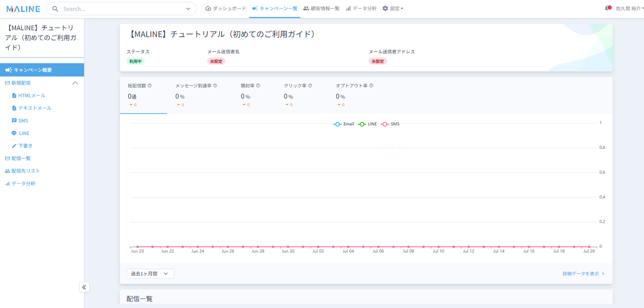Click the 未設定 badge under メール送信者アドレス
Image resolution: width=644 pixels, height=308 pixels.
[x=378, y=61]
